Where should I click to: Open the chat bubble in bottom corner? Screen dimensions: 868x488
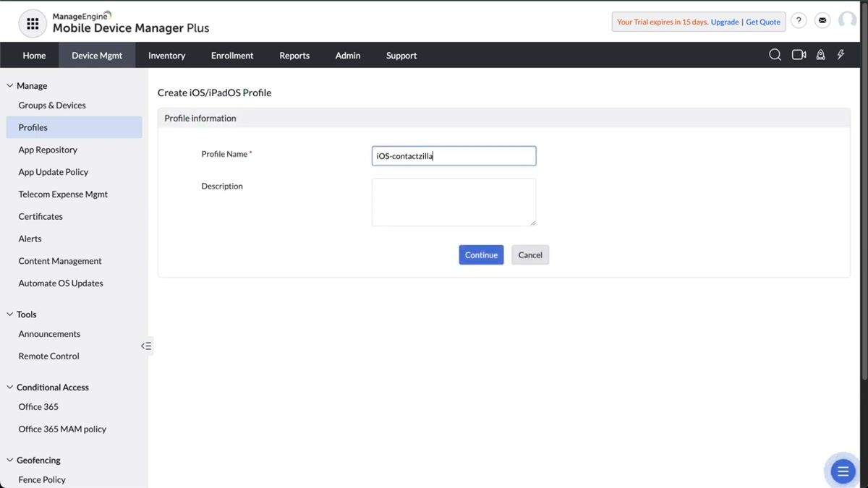tap(841, 471)
